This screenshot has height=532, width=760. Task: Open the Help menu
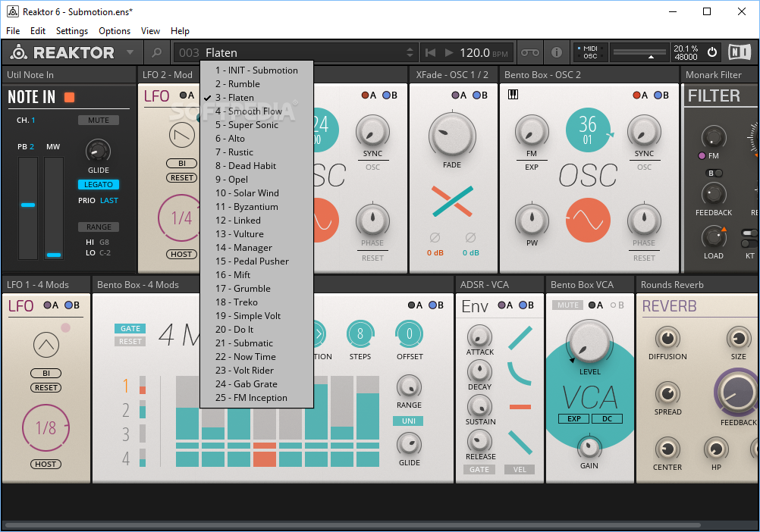pos(180,31)
